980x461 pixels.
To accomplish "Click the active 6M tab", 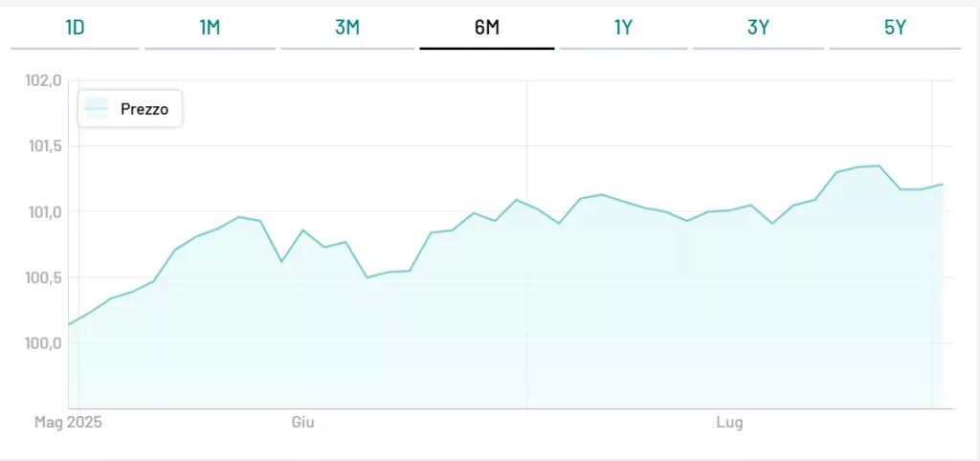I will pyautogui.click(x=487, y=28).
